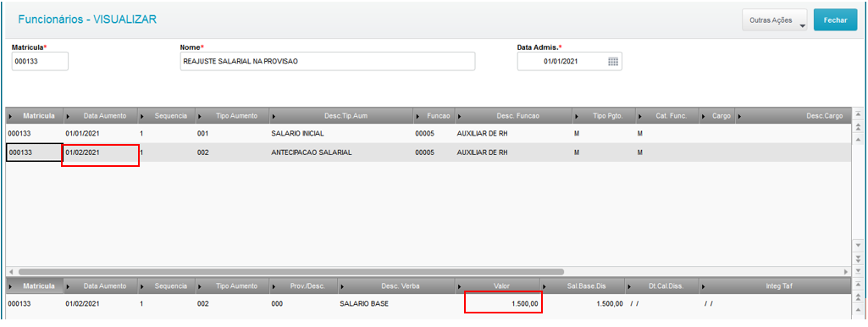Jump to first row in lower grid
This screenshot has height=327, width=868.
click(858, 285)
